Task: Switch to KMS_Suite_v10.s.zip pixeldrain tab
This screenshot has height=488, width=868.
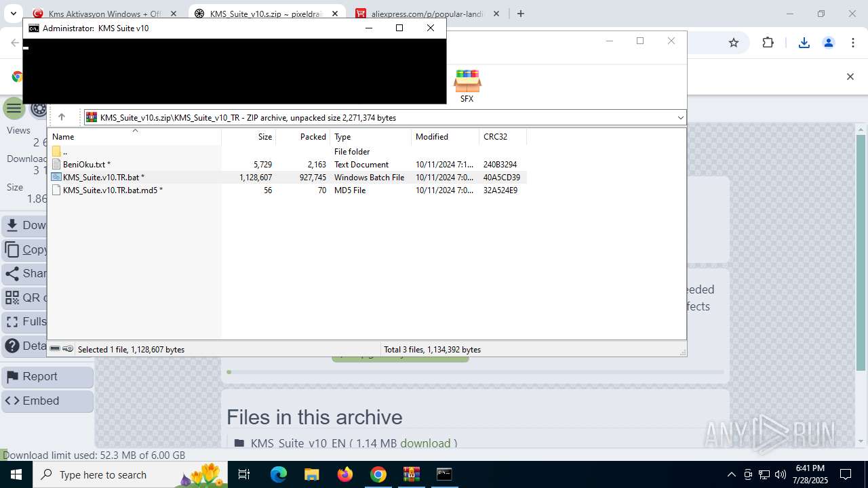Action: (266, 14)
